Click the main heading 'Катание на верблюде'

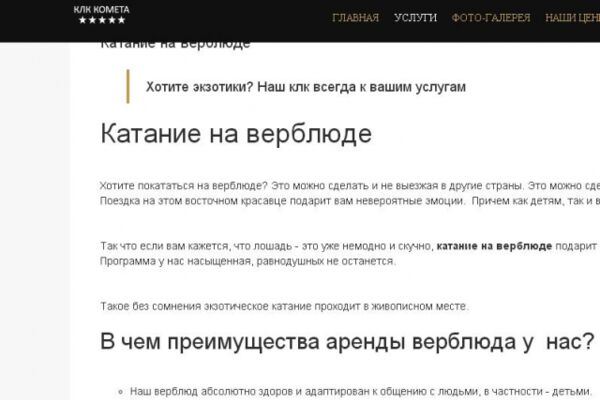coord(236,134)
